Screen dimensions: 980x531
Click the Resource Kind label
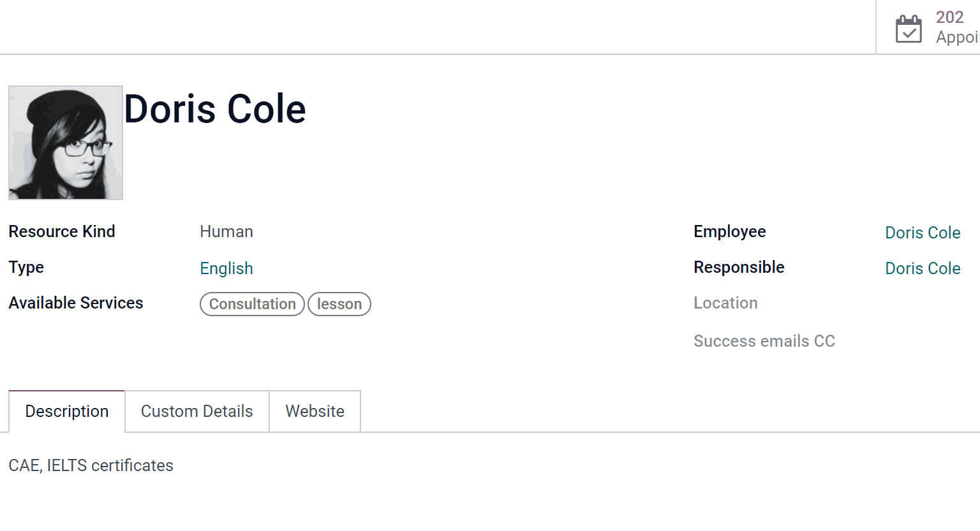pyautogui.click(x=62, y=231)
